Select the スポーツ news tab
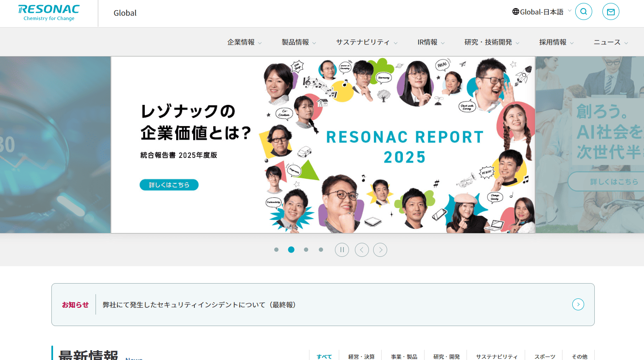644x360 pixels. click(545, 356)
